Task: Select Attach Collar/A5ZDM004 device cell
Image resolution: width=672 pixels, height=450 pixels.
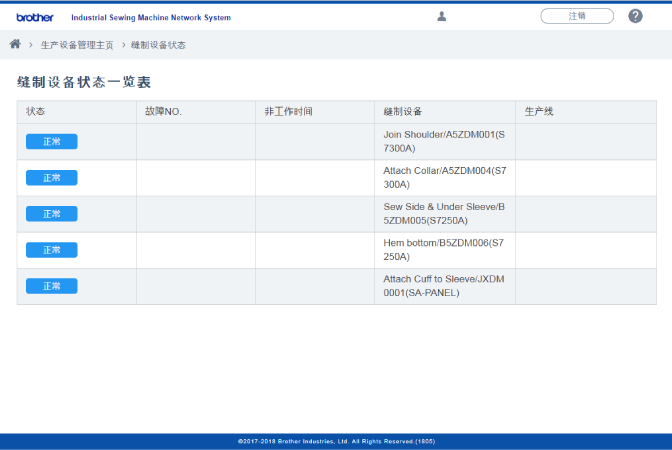Action: click(444, 177)
